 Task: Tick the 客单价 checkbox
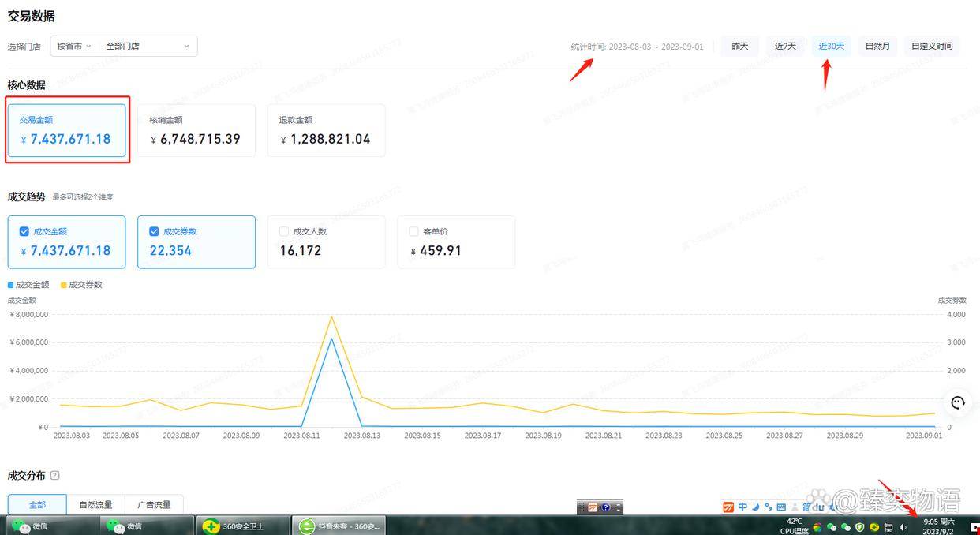click(x=413, y=232)
